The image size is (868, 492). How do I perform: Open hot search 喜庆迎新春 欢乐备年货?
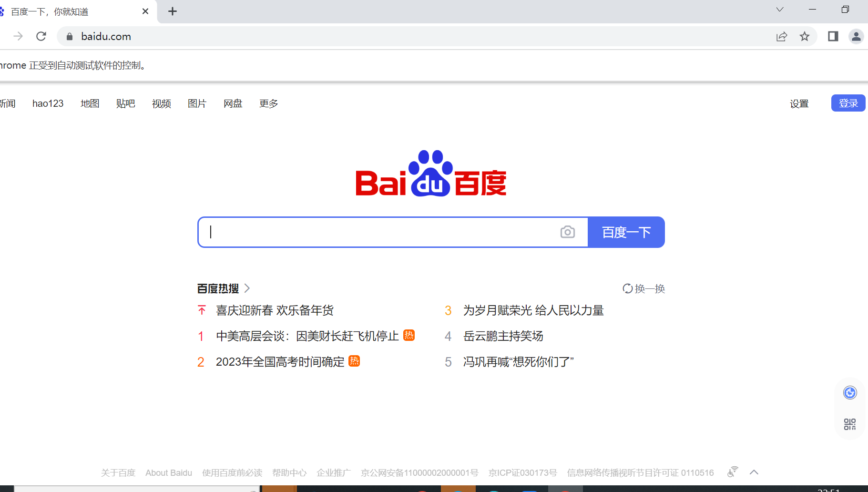point(275,310)
